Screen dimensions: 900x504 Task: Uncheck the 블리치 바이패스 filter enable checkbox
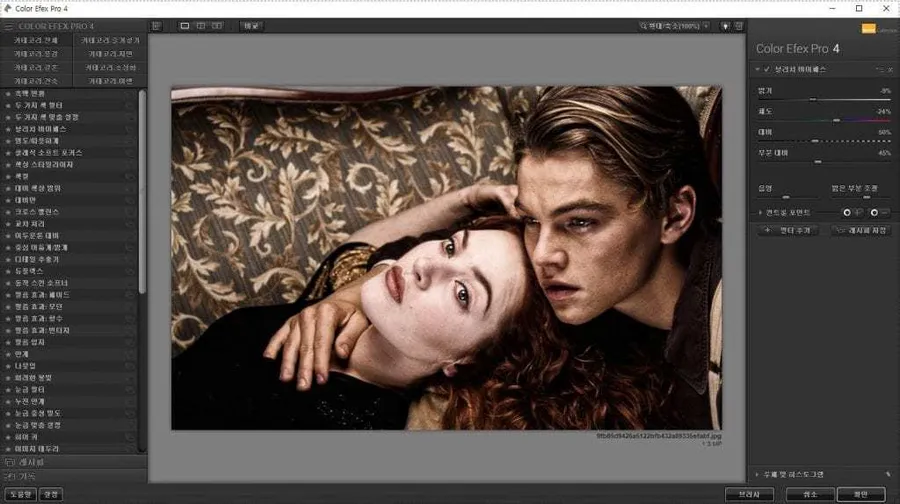click(x=767, y=69)
